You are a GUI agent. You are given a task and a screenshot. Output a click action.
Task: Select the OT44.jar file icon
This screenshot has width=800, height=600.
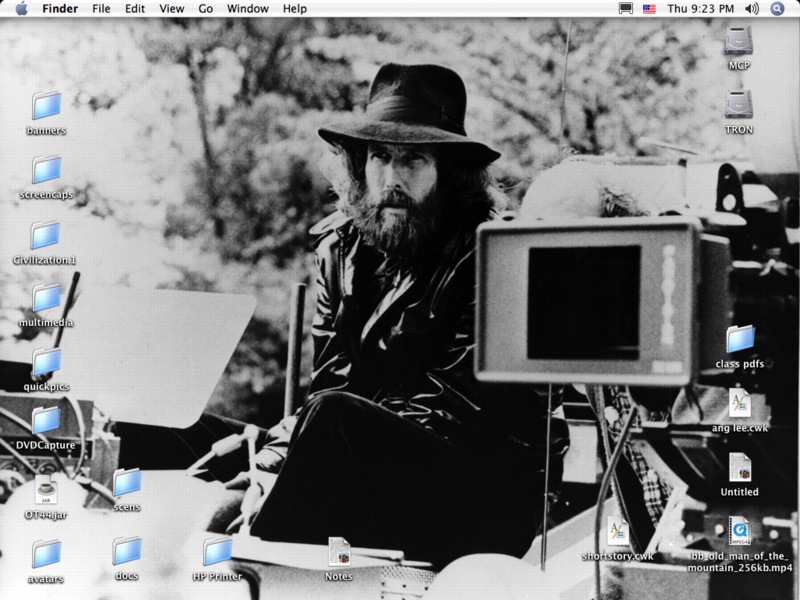(46, 490)
